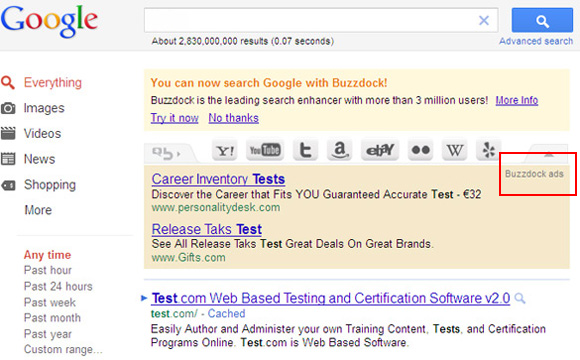
Task: Click More Info link about Buzzdock
Action: coord(517,100)
